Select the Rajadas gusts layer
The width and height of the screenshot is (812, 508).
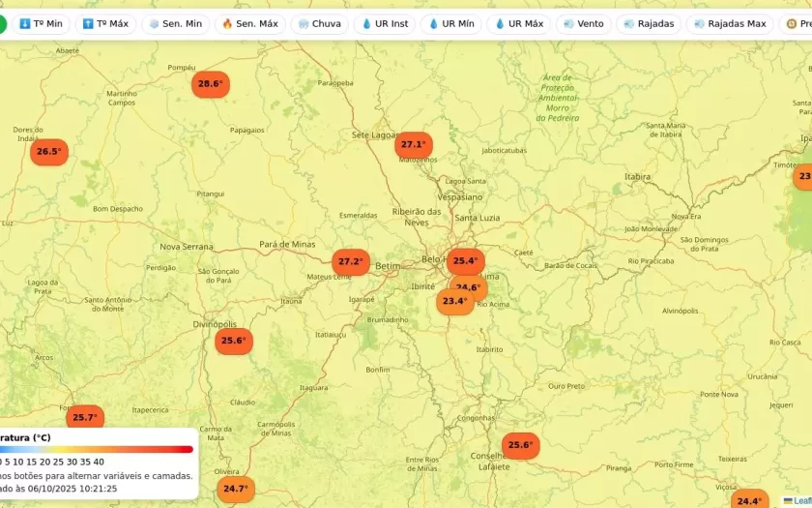[649, 23]
